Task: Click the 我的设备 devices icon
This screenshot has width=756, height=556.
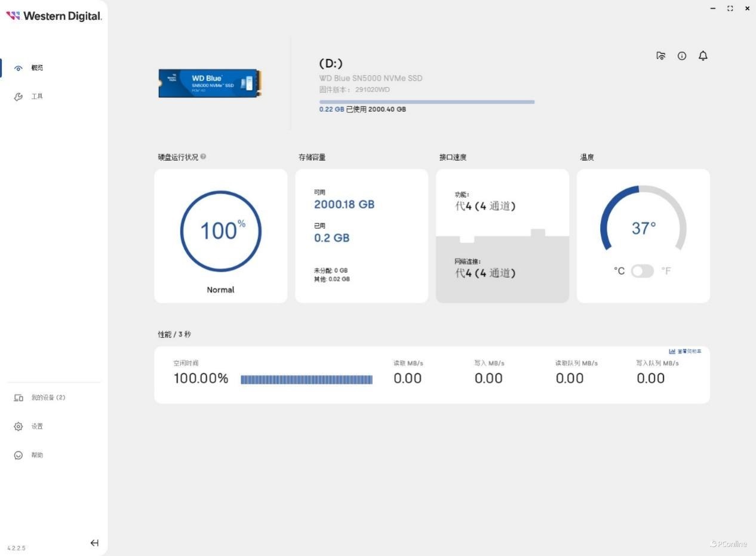Action: [x=19, y=398]
